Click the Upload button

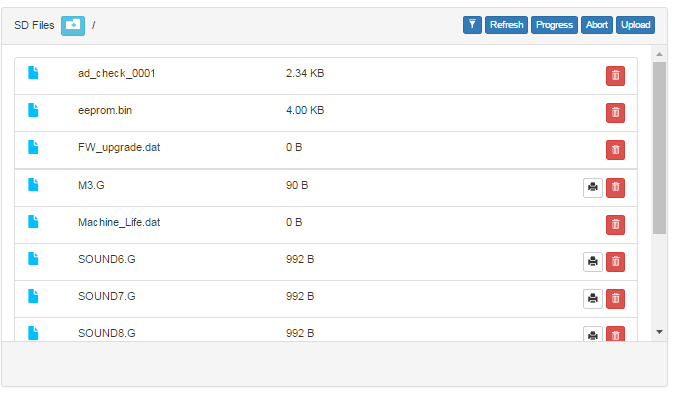[635, 25]
